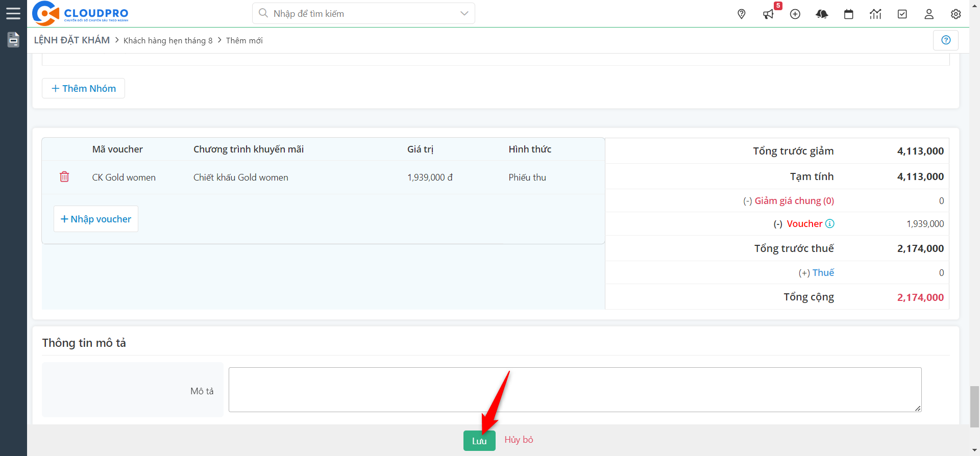Click the notification badge showing 5
This screenshot has height=456, width=980.
[778, 6]
